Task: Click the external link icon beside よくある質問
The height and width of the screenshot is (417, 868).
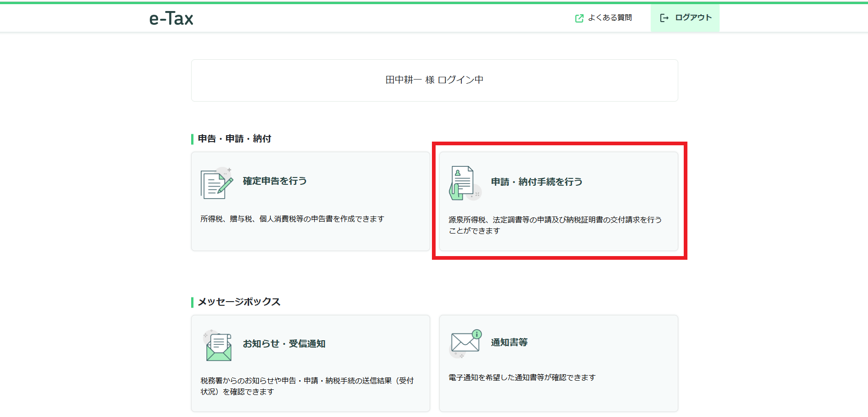Action: [x=579, y=18]
